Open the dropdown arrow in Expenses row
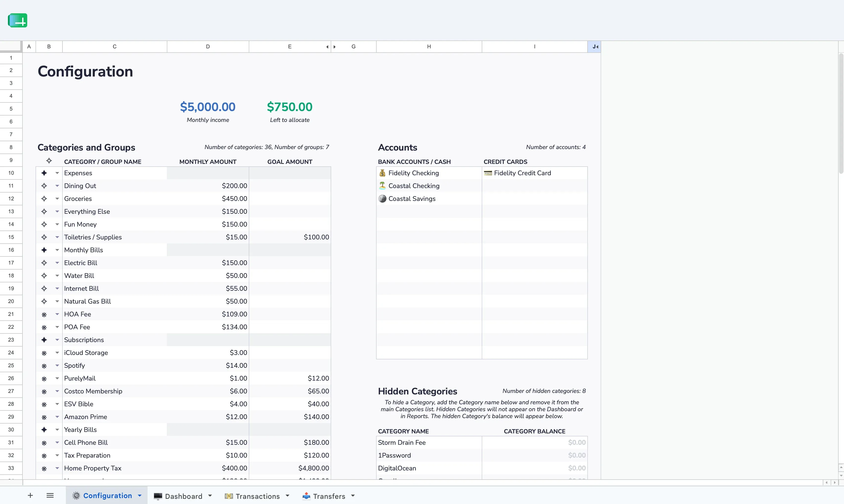 pyautogui.click(x=57, y=173)
